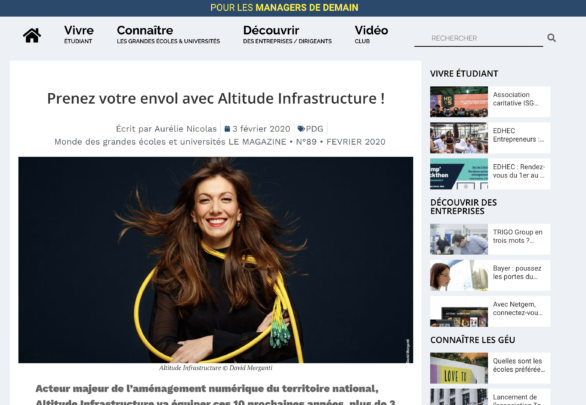Screen dimensions: 586x405
Task: Click the calendar icon beside 3 février 2020
Action: tap(227, 129)
